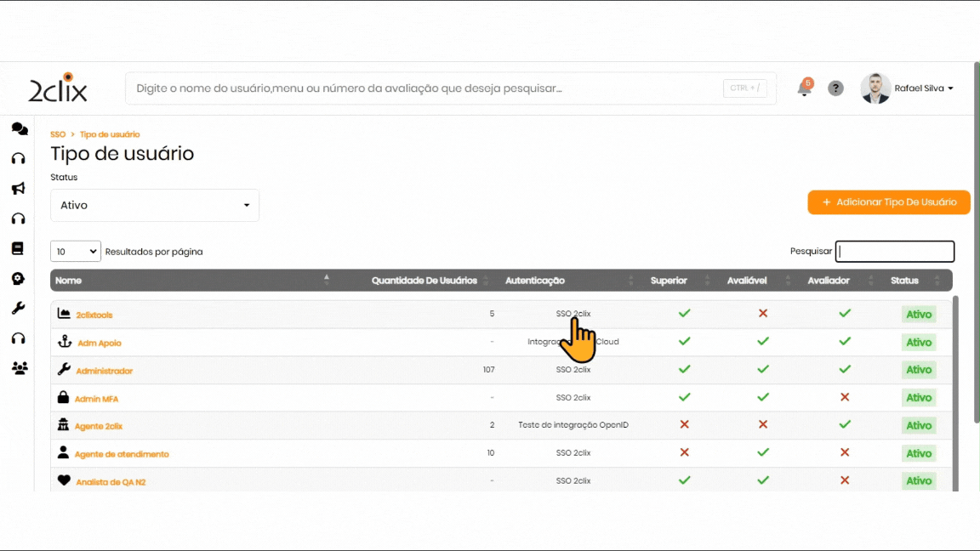Go to SSO breadcrumb link
Viewport: 980px width, 551px height.
point(58,134)
